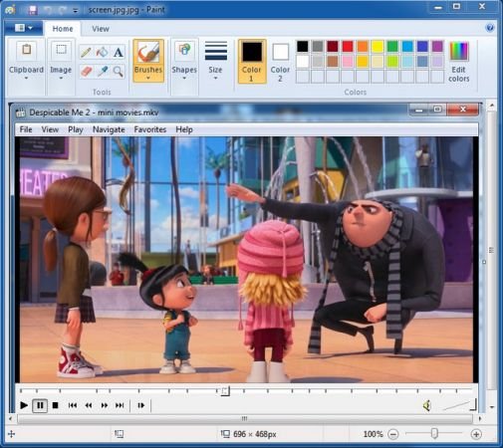This screenshot has height=448, width=503.
Task: Activate the Color 2 selector
Action: tap(280, 61)
